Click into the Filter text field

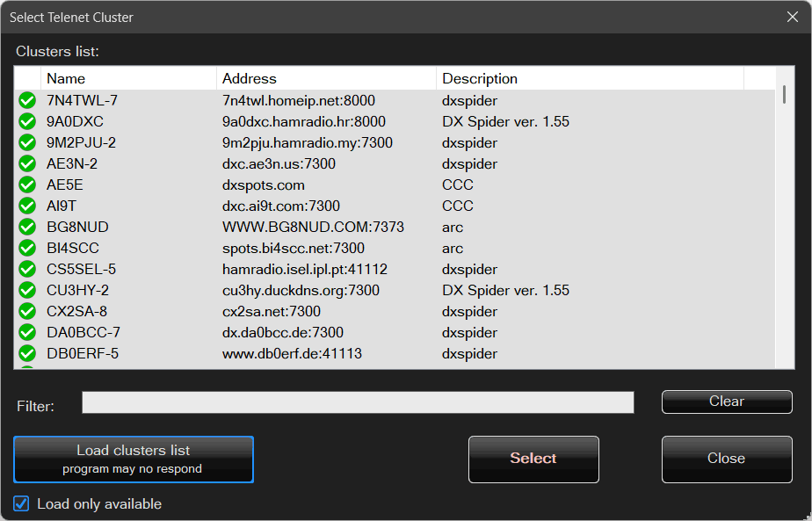tap(358, 402)
